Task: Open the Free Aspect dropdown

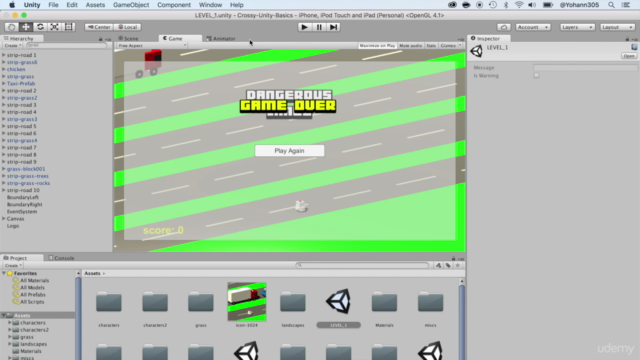Action: tap(152, 46)
